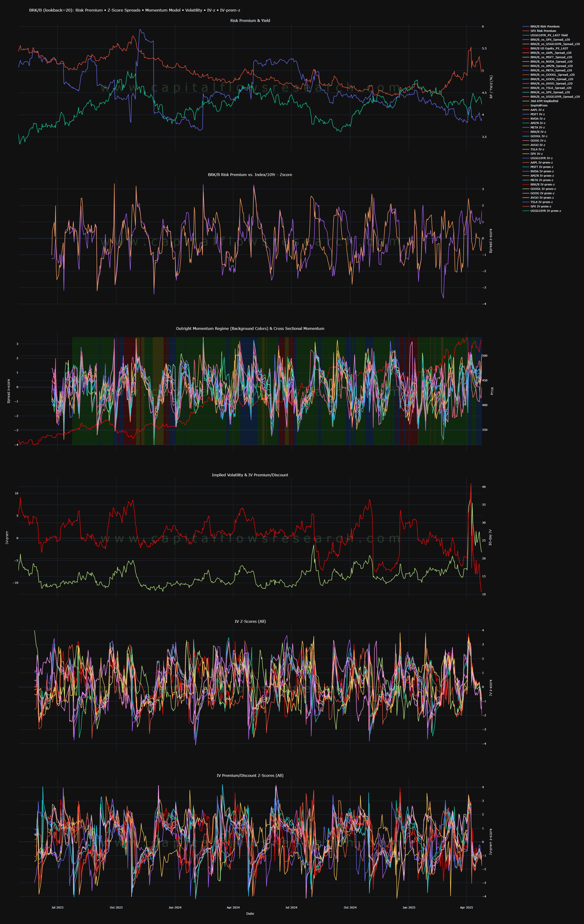The image size is (584, 924).
Task: Toggle the USGG10YR IV-prem-z legend entry
Action: point(542,211)
